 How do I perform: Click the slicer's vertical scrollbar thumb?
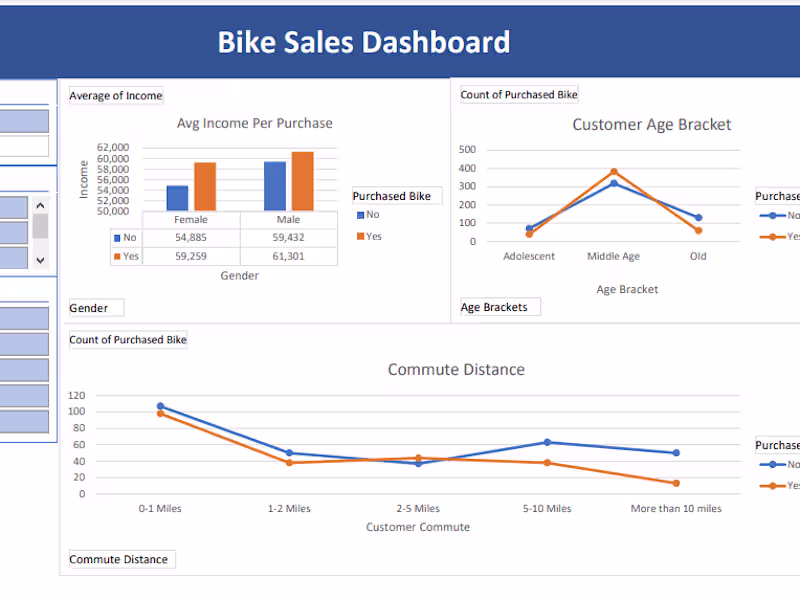tap(40, 226)
